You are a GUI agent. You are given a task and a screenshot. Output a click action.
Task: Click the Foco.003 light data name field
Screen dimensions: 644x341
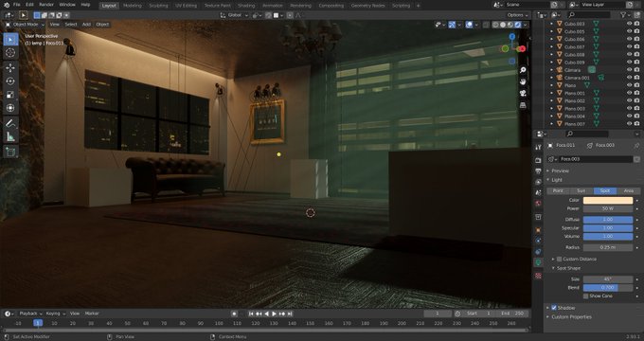pyautogui.click(x=596, y=159)
